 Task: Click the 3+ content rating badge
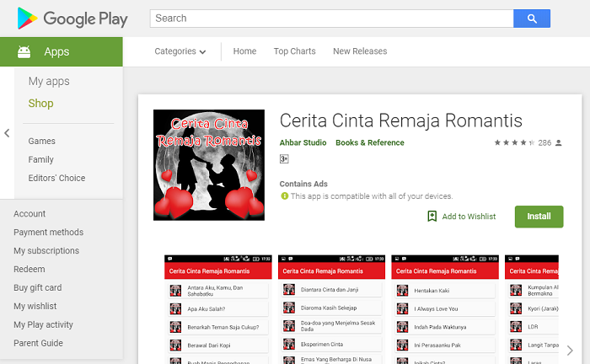(x=284, y=159)
